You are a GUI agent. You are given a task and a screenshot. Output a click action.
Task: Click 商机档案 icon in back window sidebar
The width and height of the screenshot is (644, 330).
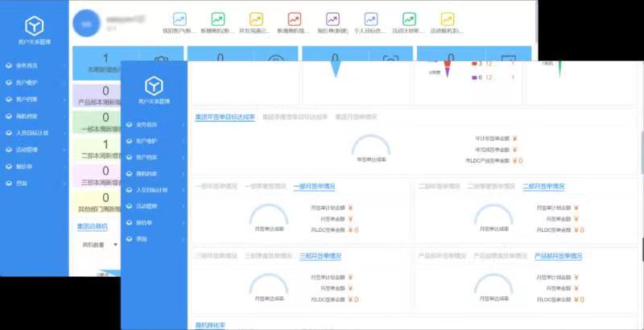tap(9, 116)
